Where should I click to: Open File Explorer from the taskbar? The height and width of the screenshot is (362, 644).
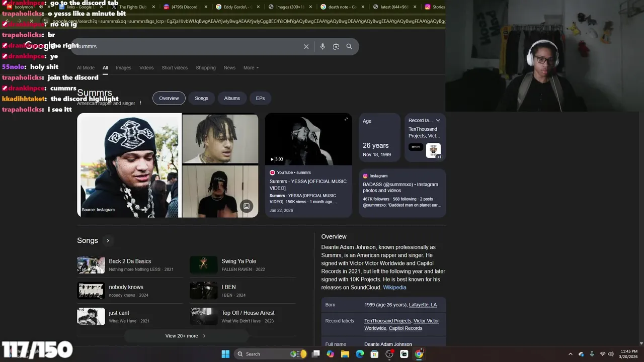345,354
